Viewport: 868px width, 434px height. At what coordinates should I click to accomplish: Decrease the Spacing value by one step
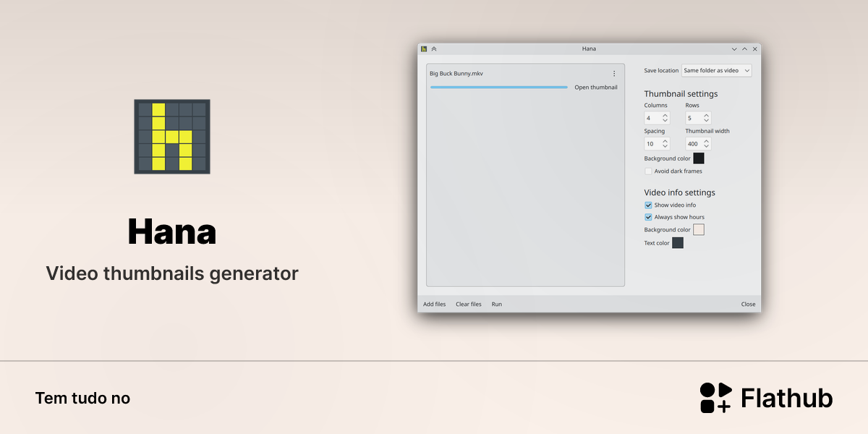click(x=665, y=147)
